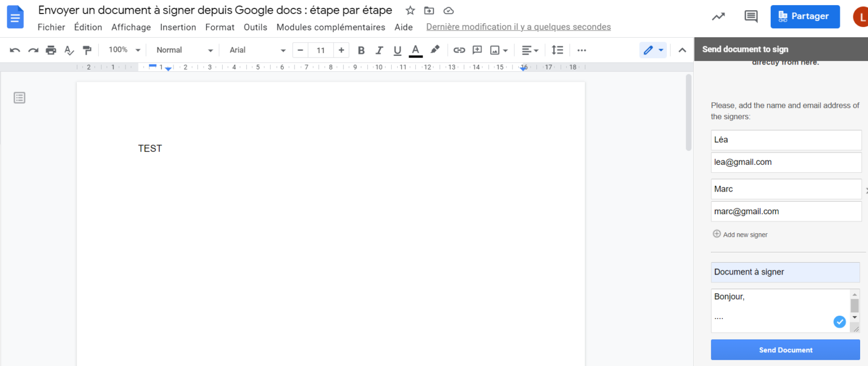This screenshot has width=868, height=366.
Task: Star the document
Action: click(x=410, y=10)
